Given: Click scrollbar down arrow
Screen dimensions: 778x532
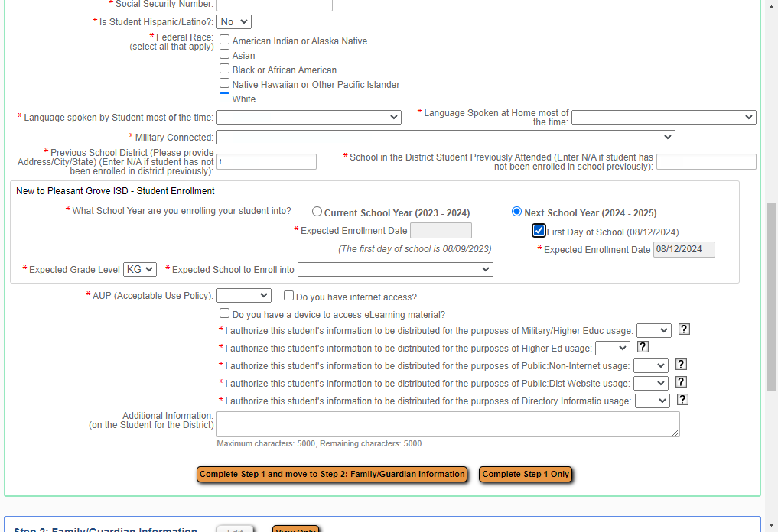Looking at the screenshot, I should pyautogui.click(x=772, y=525).
